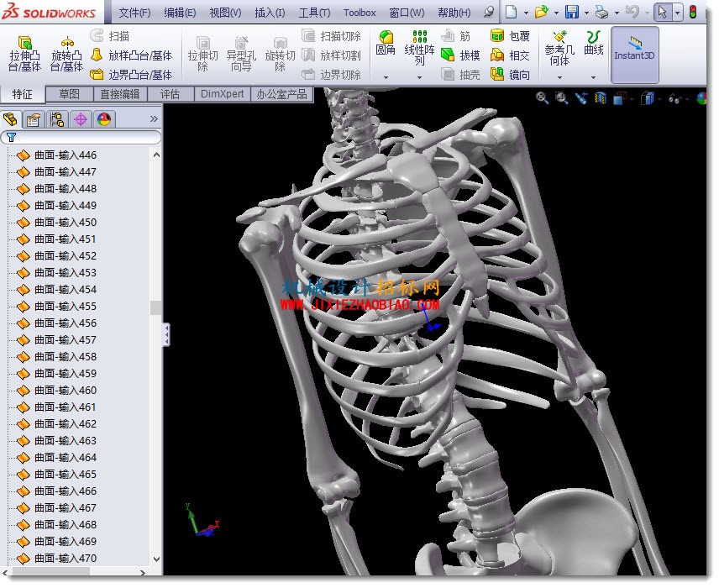Click the Open file folder icon
The image size is (719, 588).
tap(542, 12)
